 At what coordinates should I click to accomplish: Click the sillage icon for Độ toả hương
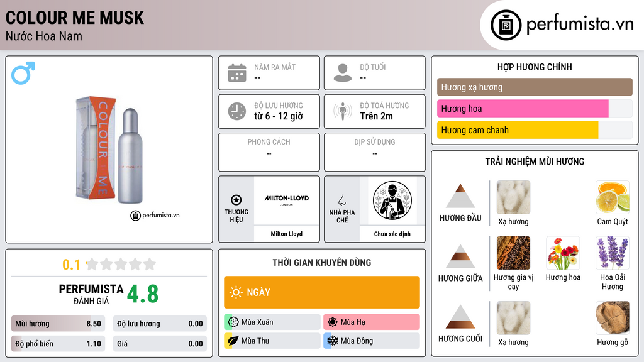[x=343, y=111]
